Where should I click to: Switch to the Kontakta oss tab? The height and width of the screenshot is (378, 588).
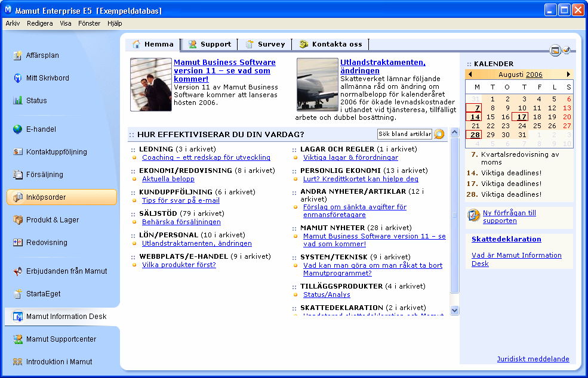tap(331, 44)
